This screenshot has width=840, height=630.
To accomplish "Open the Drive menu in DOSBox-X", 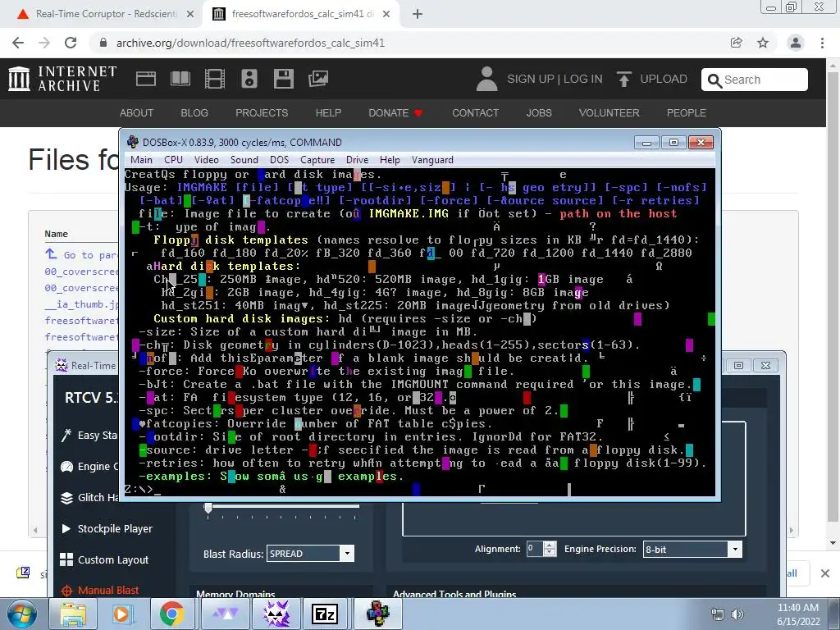I will pyautogui.click(x=357, y=160).
